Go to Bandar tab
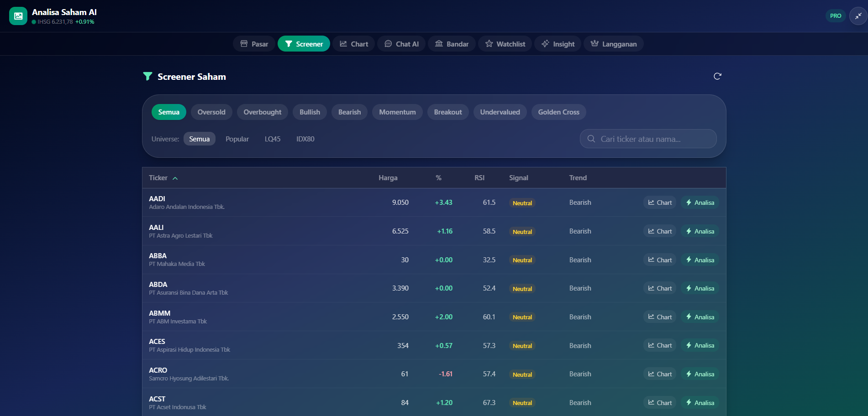Viewport: 868px width, 416px height. click(452, 44)
